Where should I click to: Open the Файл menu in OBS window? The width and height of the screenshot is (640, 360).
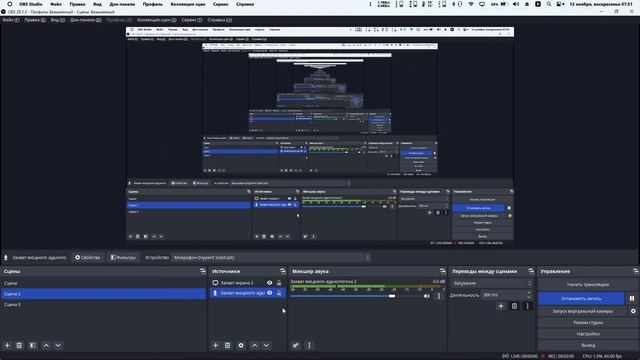pos(11,20)
